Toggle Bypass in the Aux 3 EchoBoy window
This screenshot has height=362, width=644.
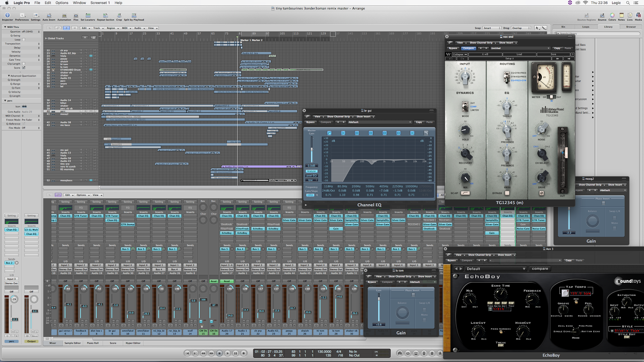point(451,260)
